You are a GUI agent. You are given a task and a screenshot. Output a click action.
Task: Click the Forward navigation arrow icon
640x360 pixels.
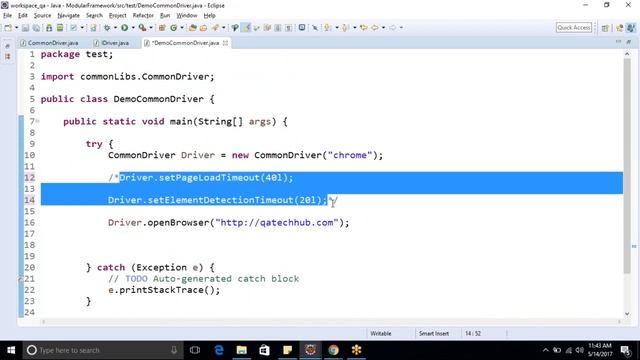[392, 28]
